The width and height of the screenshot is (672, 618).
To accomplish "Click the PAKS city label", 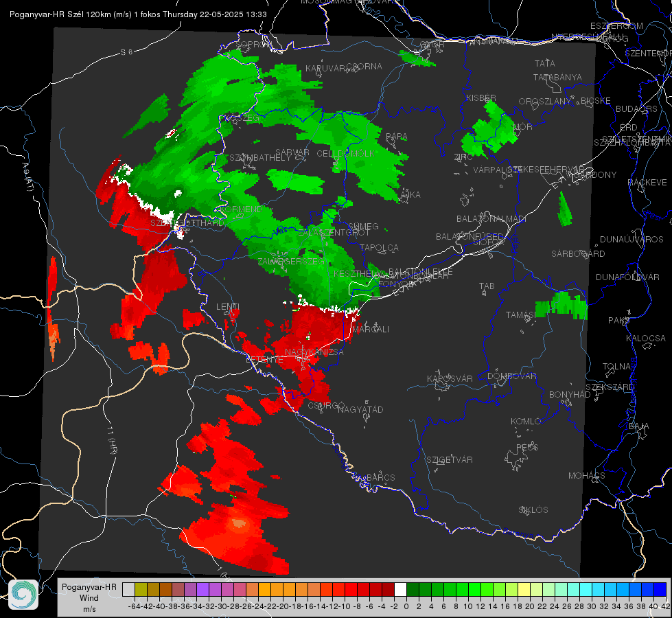I will [619, 321].
